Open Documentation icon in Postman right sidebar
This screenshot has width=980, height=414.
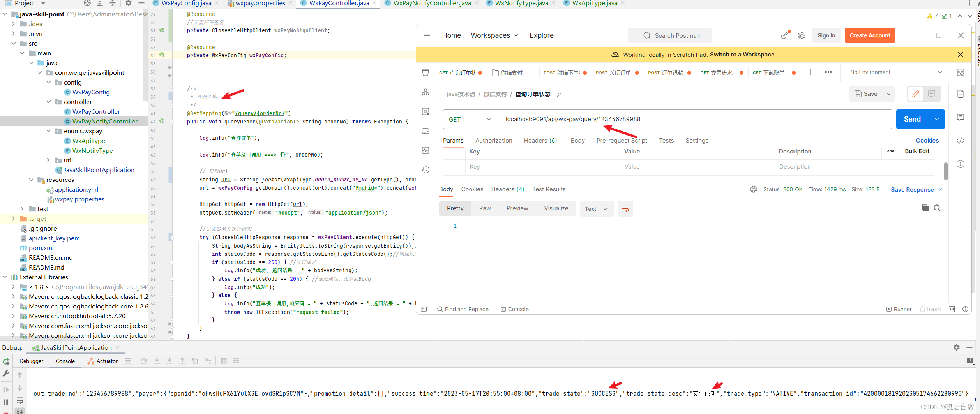click(x=961, y=94)
